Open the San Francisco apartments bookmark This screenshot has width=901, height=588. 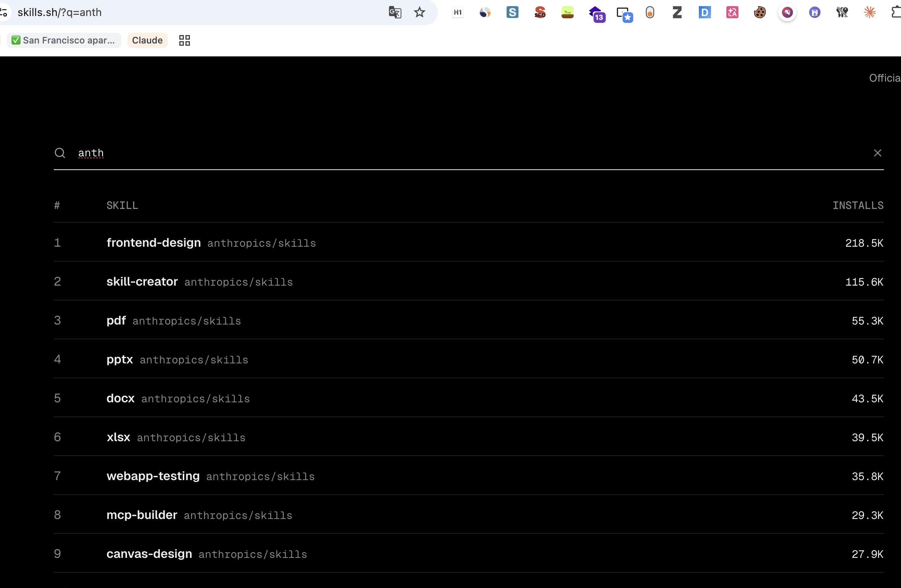point(64,40)
